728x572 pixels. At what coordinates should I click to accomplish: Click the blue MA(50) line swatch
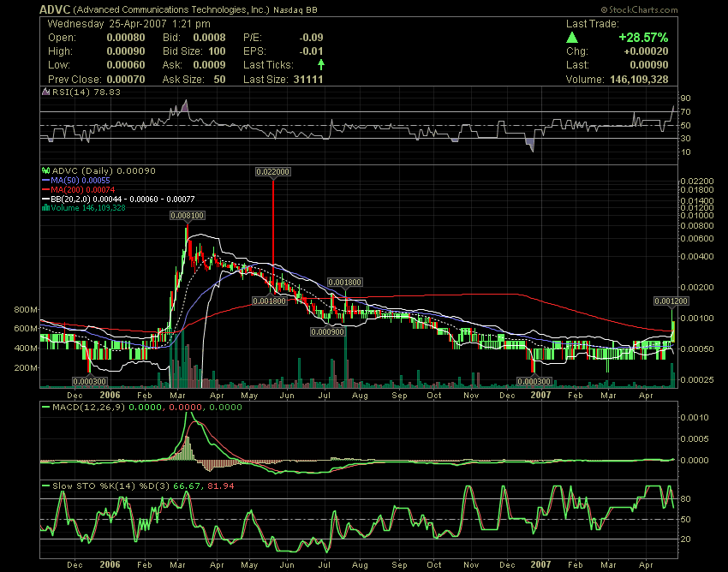[45, 180]
